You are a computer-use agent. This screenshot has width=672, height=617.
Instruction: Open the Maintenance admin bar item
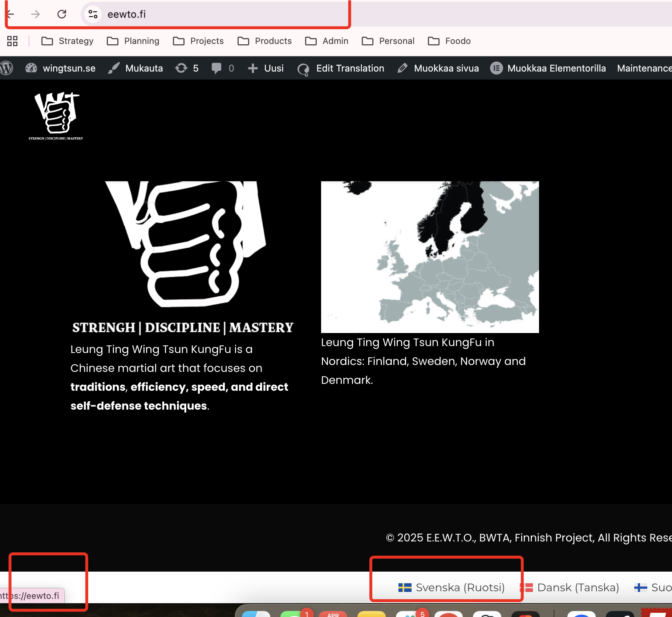click(644, 68)
